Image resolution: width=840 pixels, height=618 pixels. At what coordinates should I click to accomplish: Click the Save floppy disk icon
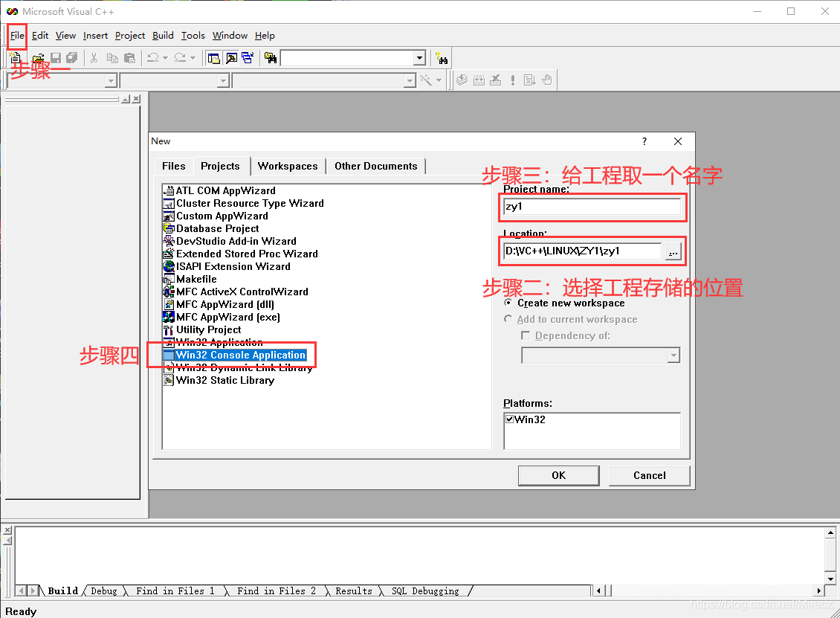pyautogui.click(x=55, y=58)
